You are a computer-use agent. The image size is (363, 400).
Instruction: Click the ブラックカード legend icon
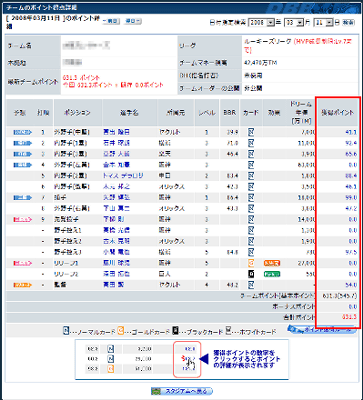pos(175,331)
